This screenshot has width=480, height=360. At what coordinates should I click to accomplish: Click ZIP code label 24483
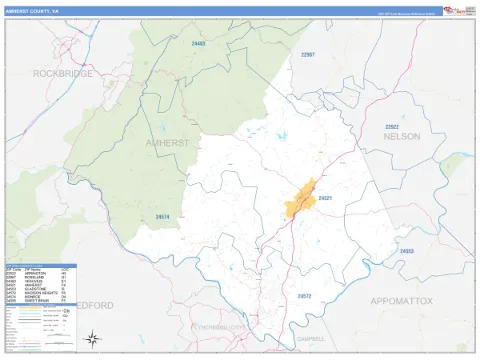pyautogui.click(x=198, y=44)
